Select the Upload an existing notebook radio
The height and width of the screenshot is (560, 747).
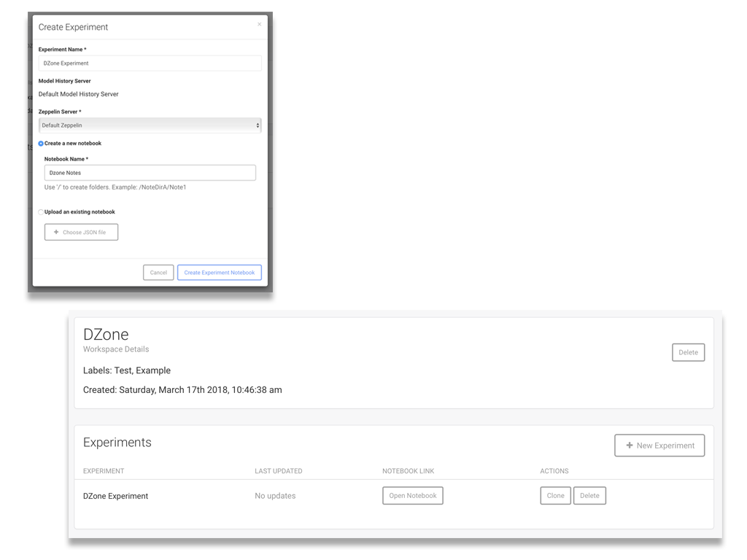click(41, 212)
